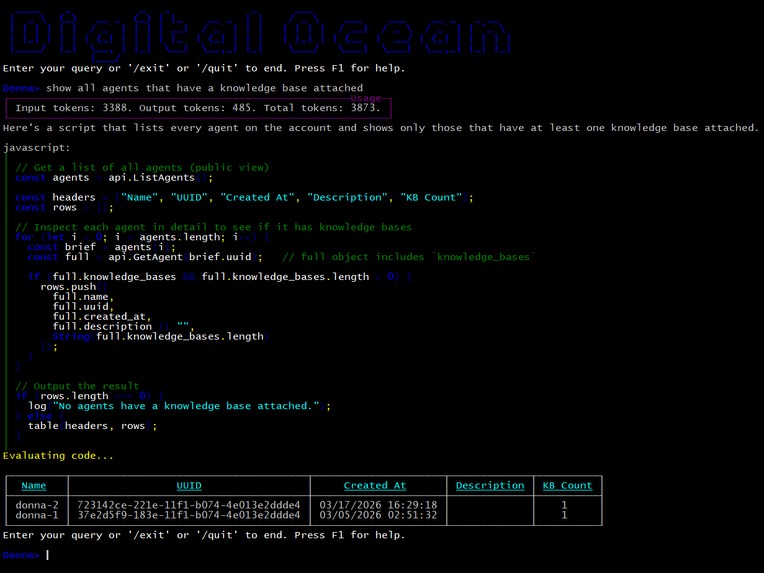Click timestamp 03/17/2026 16:29:18

pyautogui.click(x=378, y=505)
